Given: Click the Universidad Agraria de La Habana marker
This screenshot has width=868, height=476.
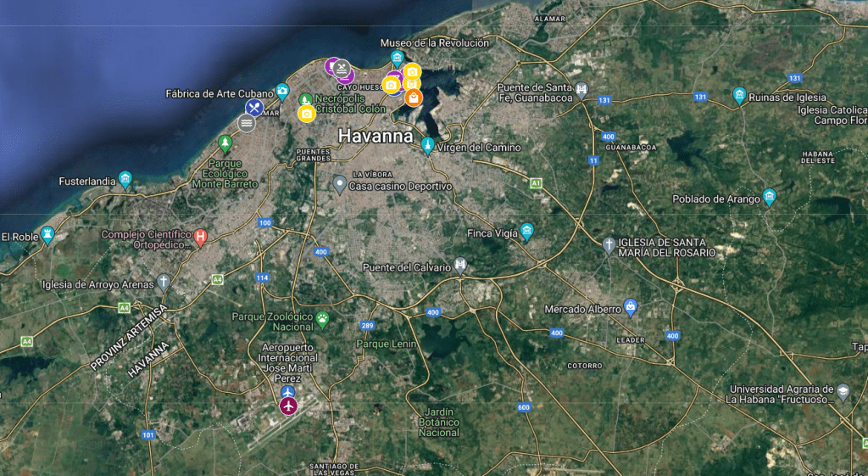Looking at the screenshot, I should click(x=843, y=392).
